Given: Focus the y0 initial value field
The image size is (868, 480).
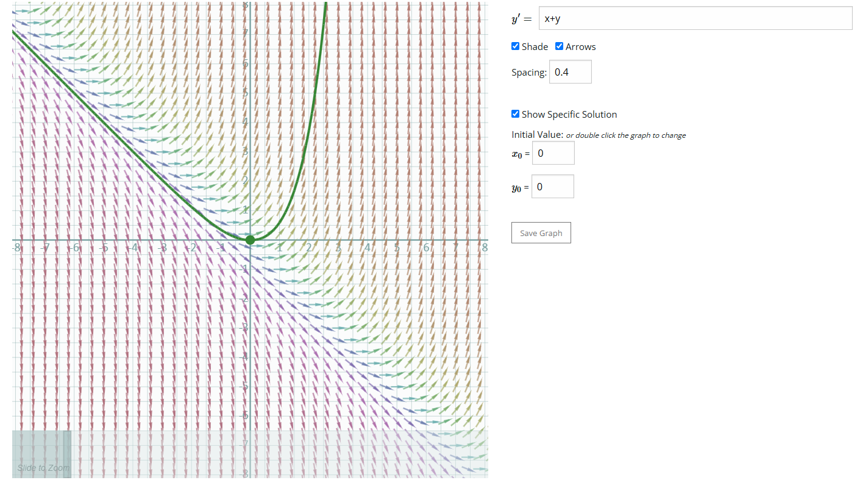Looking at the screenshot, I should pyautogui.click(x=552, y=187).
